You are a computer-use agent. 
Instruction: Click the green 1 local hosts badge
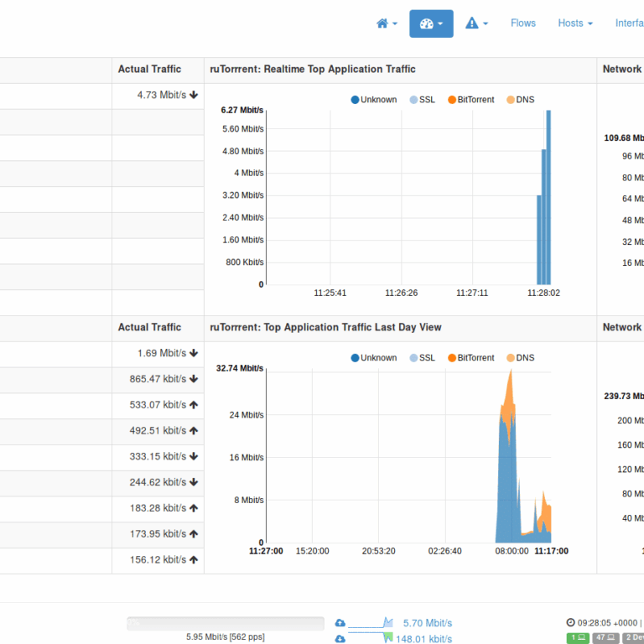tap(578, 637)
